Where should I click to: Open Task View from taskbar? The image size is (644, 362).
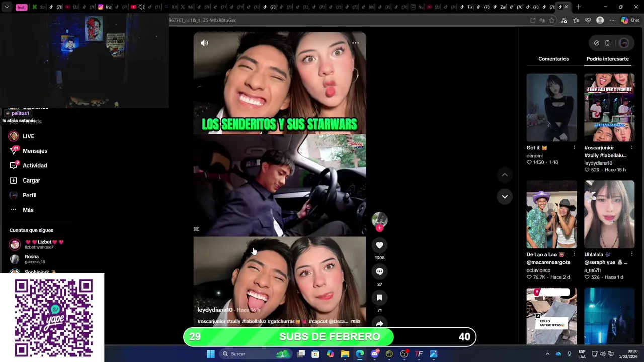coord(301,354)
